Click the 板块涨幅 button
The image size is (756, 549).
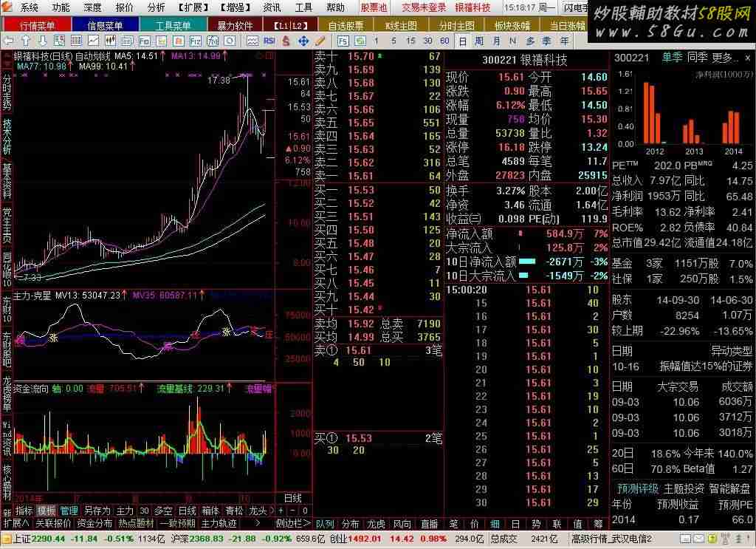coord(512,25)
